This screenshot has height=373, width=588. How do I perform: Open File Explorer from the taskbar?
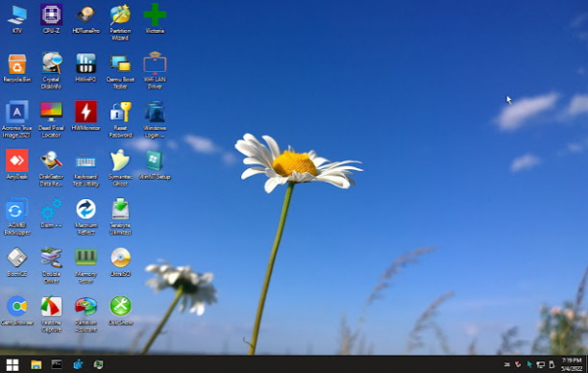tap(36, 364)
